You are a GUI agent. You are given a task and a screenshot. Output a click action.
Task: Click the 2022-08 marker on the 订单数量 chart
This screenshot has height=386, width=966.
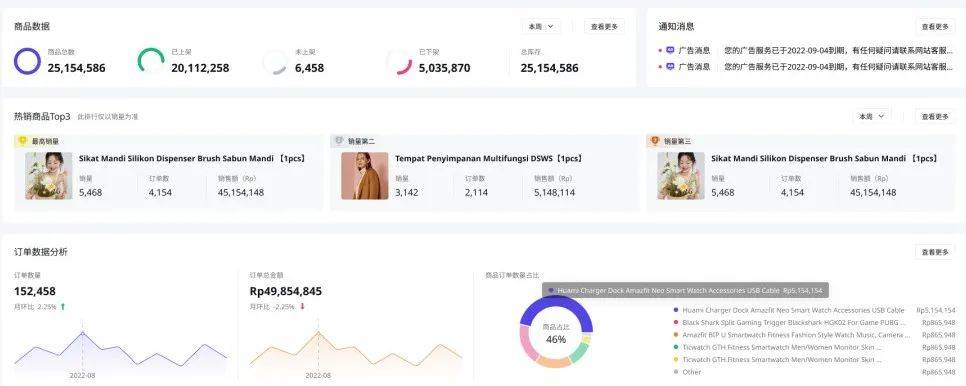[x=83, y=375]
